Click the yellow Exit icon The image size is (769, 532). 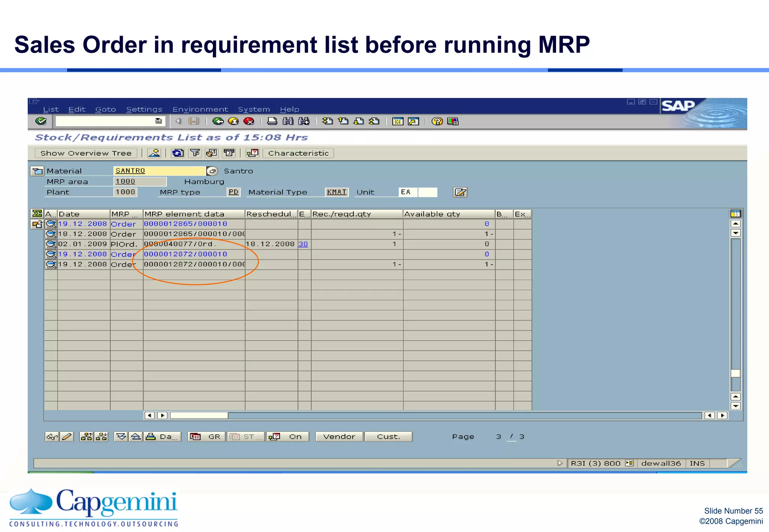[233, 121]
